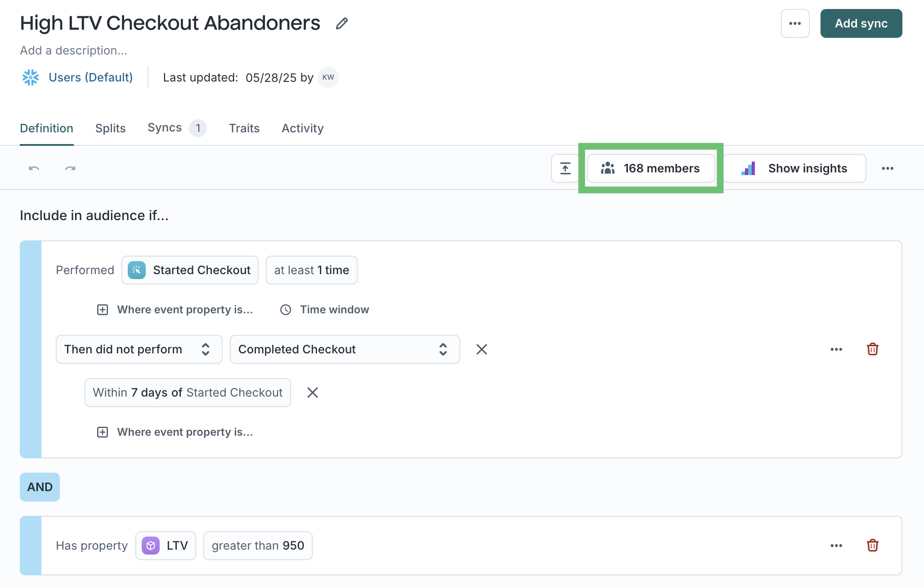View the 168 members list
The image size is (924, 587).
[x=650, y=168]
